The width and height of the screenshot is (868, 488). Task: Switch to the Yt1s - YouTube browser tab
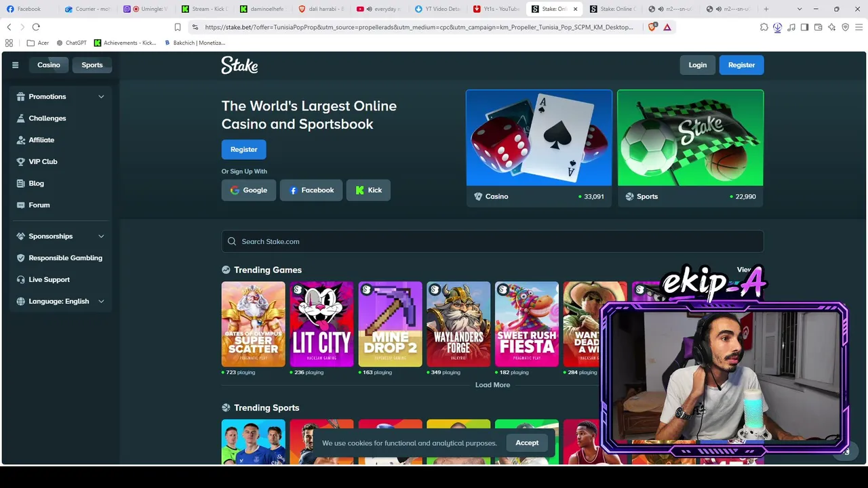tap(496, 9)
